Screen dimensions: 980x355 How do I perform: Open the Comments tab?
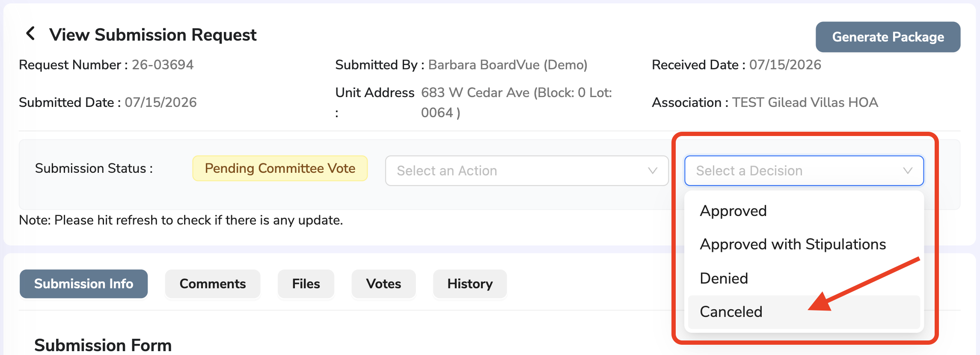pyautogui.click(x=213, y=284)
